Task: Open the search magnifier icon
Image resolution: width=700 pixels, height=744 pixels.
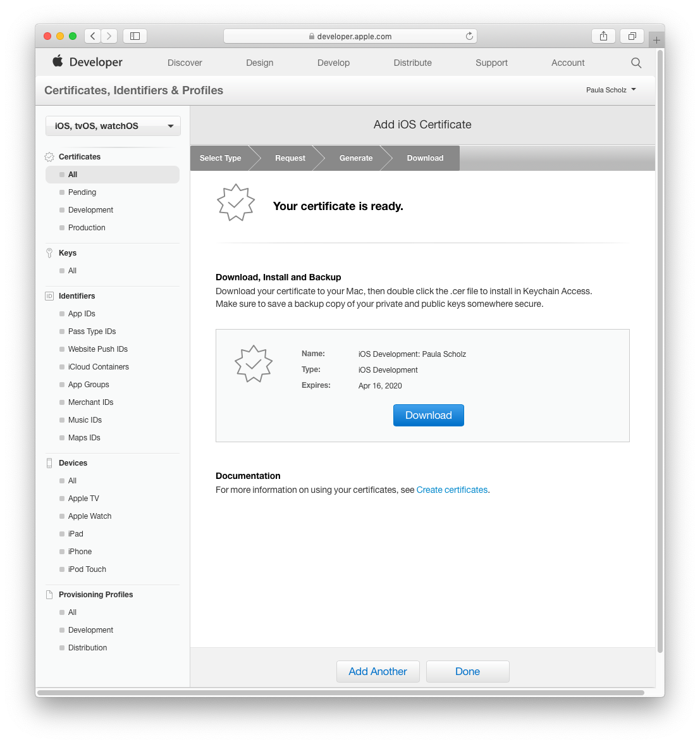Action: point(636,63)
